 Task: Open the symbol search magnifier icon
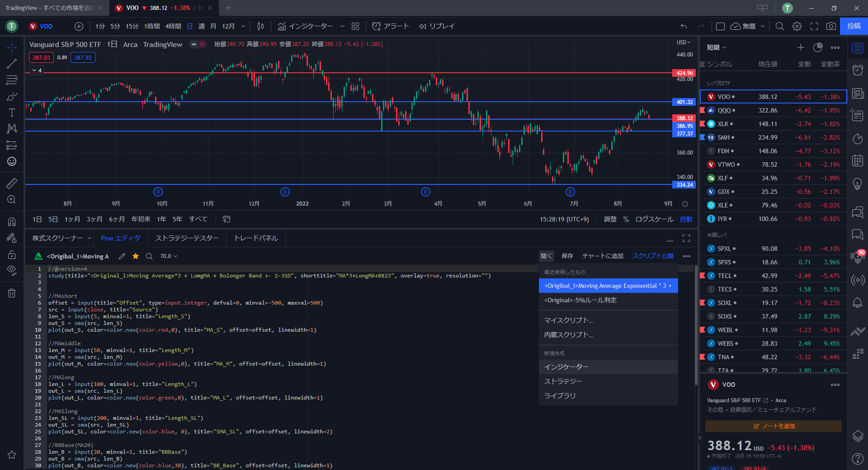779,26
